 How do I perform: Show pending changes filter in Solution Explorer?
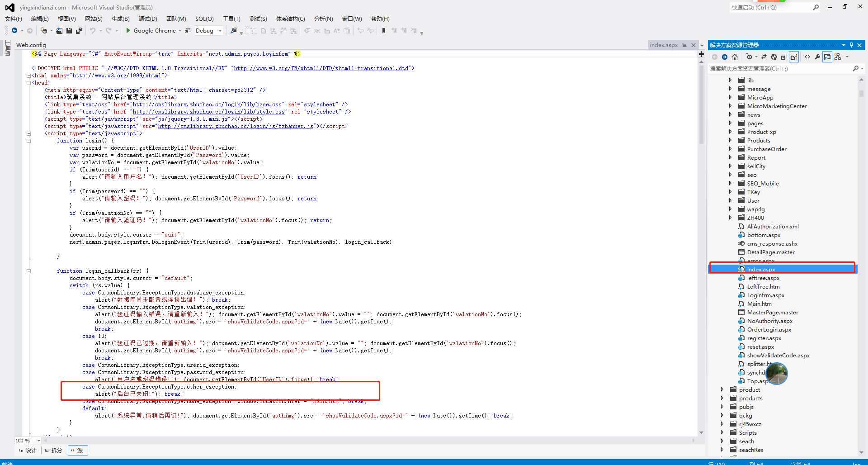click(749, 57)
